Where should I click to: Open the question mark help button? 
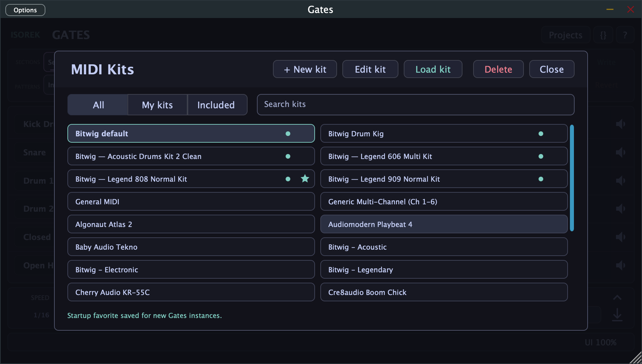click(x=625, y=35)
